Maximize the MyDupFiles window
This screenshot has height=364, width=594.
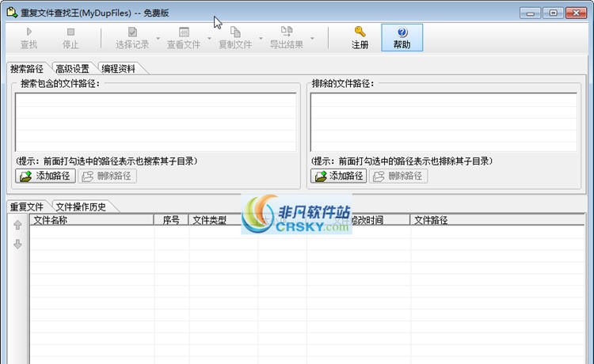pyautogui.click(x=553, y=13)
